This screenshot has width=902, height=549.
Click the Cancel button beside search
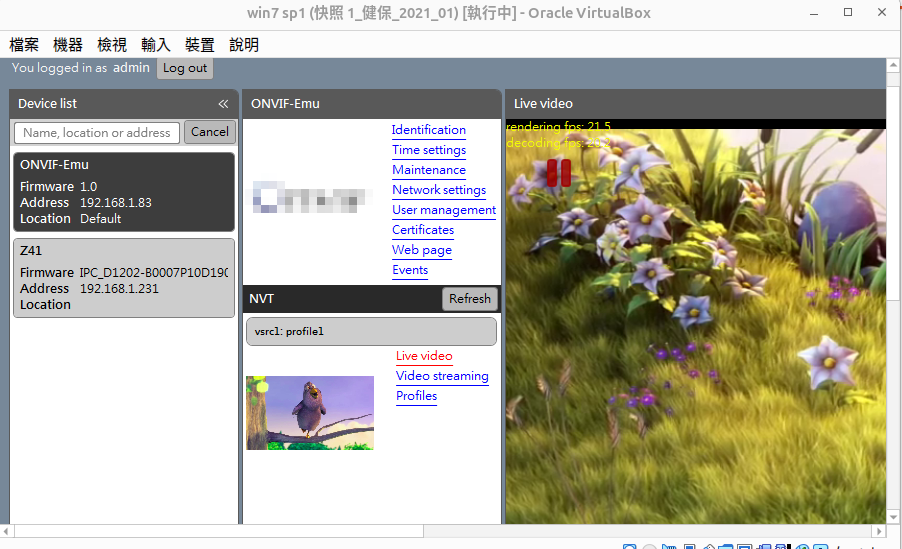click(x=210, y=132)
